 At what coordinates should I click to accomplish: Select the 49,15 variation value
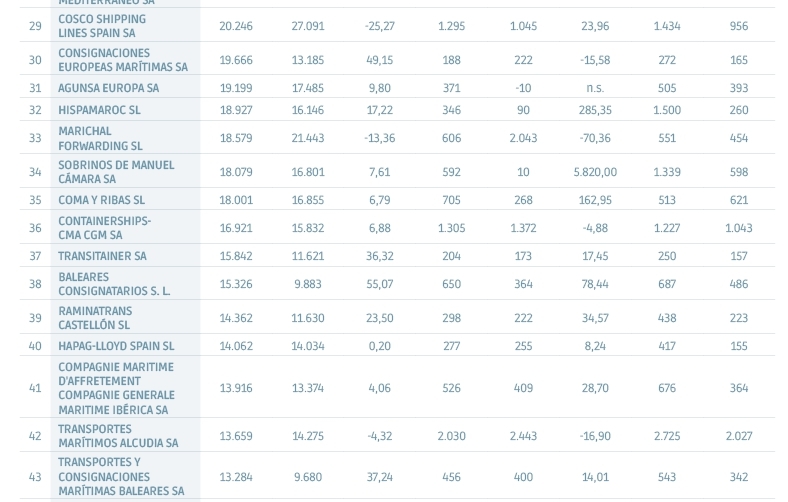pos(379,60)
